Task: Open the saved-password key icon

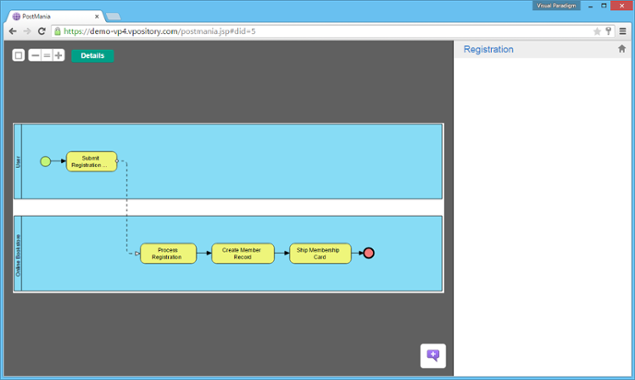Action: (608, 31)
